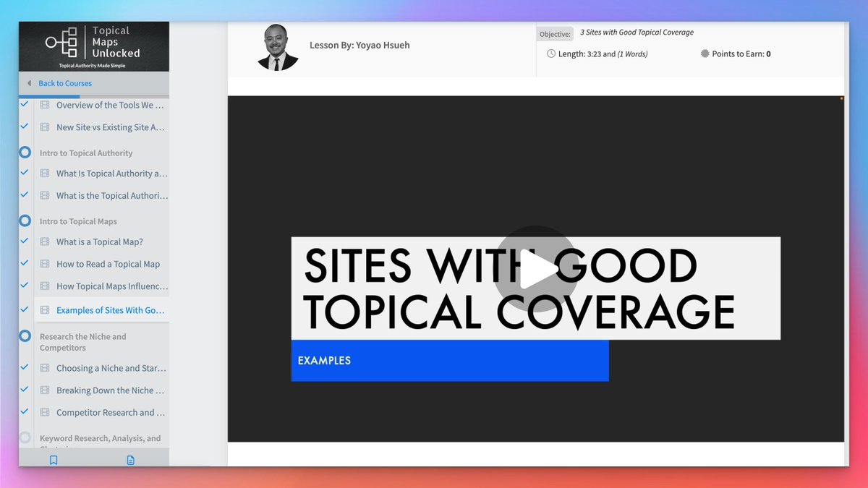Click the Topical Maps Unlocked logo
Image resolution: width=868 pixels, height=488 pixels.
pos(93,46)
